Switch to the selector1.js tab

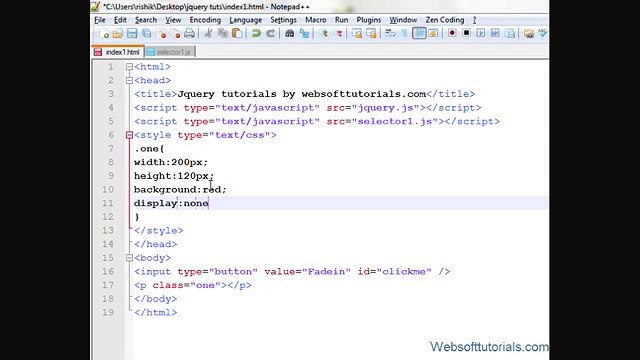pyautogui.click(x=170, y=52)
